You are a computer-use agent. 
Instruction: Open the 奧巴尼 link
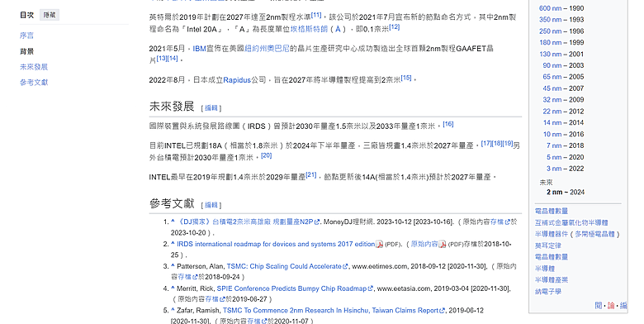278,49
